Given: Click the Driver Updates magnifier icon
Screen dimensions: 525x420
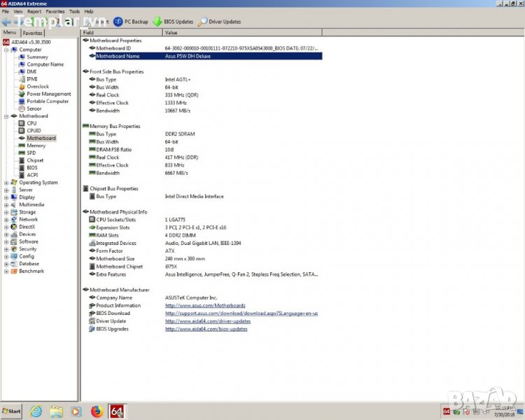Looking at the screenshot, I should [x=202, y=22].
